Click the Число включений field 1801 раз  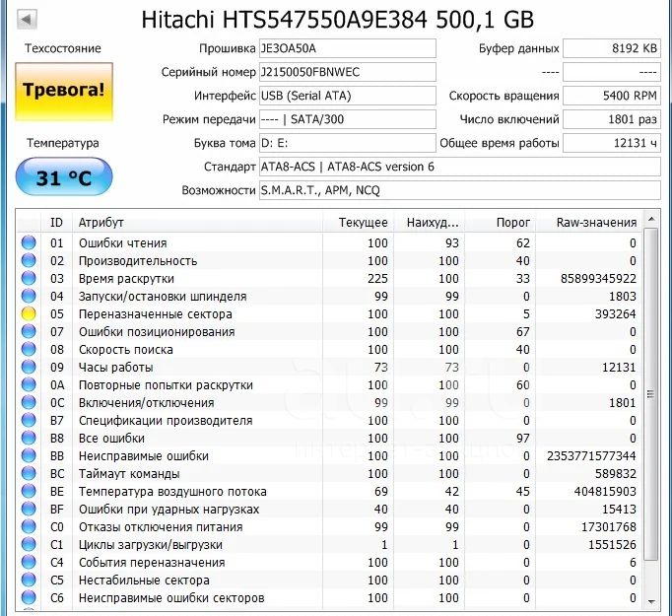coord(612,119)
